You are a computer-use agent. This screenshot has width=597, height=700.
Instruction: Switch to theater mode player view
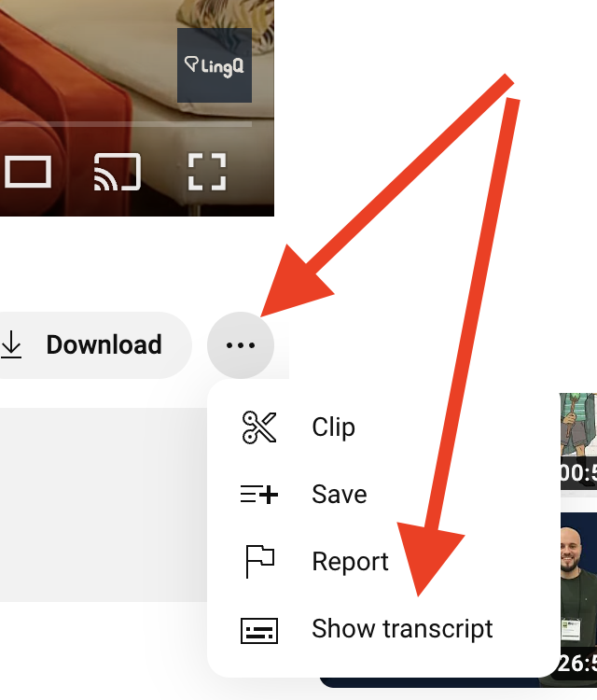[28, 172]
